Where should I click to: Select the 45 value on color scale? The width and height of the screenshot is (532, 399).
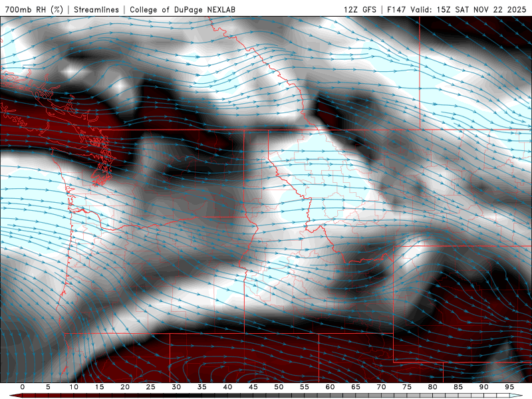(x=253, y=387)
